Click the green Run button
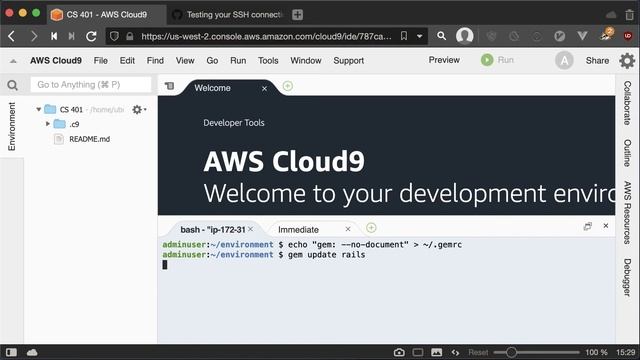This screenshot has height=360, width=640. pyautogui.click(x=497, y=60)
